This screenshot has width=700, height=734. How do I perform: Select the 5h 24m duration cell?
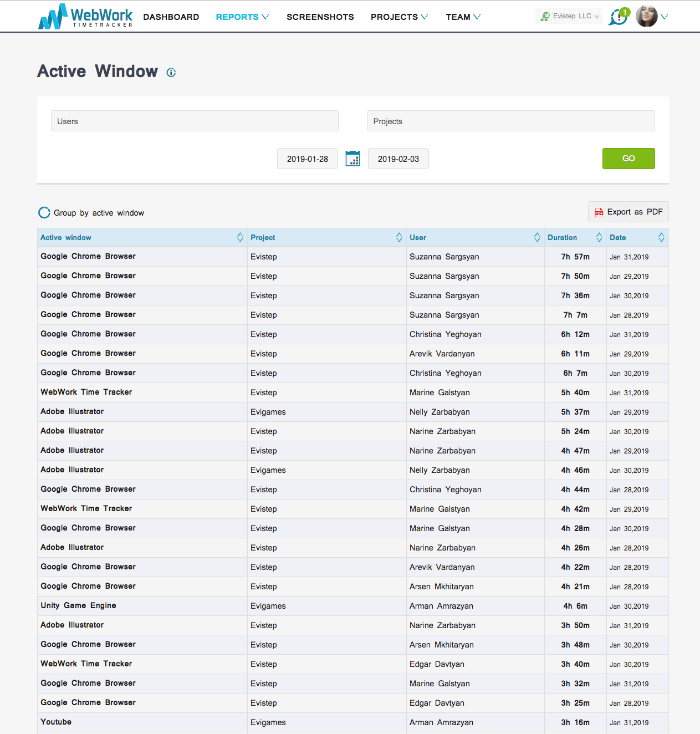click(x=575, y=431)
